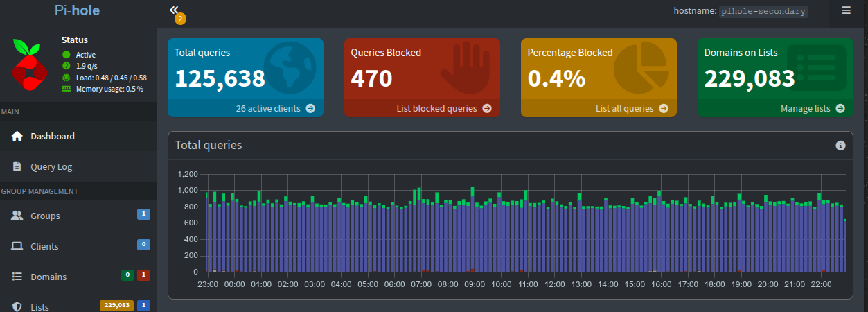868x312 pixels.
Task: Click the Dashboard home icon
Action: click(x=17, y=136)
